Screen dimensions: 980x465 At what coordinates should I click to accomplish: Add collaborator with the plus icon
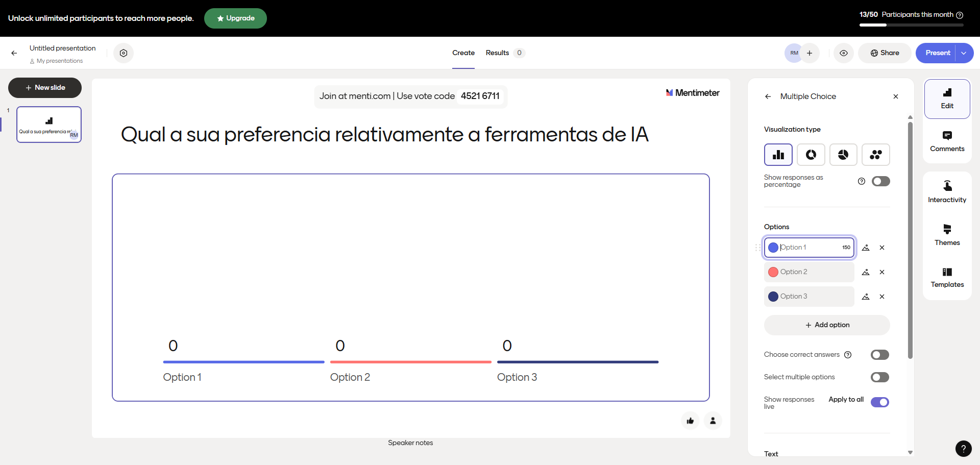click(810, 53)
